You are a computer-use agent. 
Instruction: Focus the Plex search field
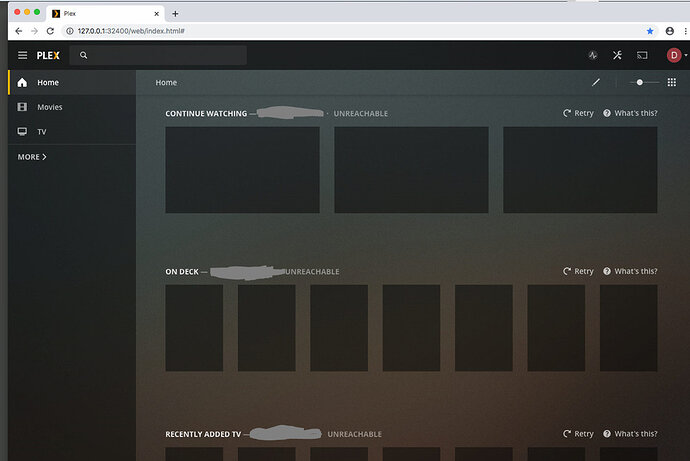tap(158, 55)
